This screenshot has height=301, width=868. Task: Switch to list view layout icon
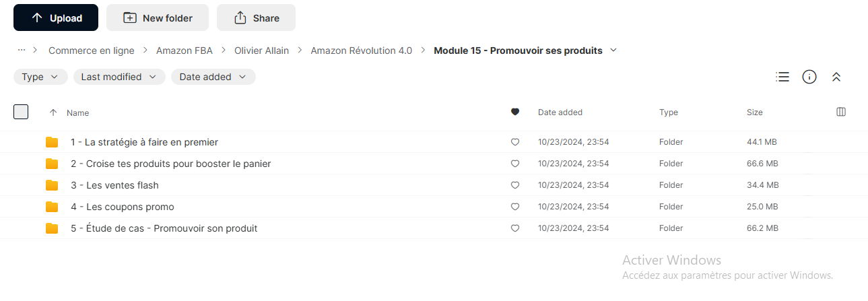[782, 77]
